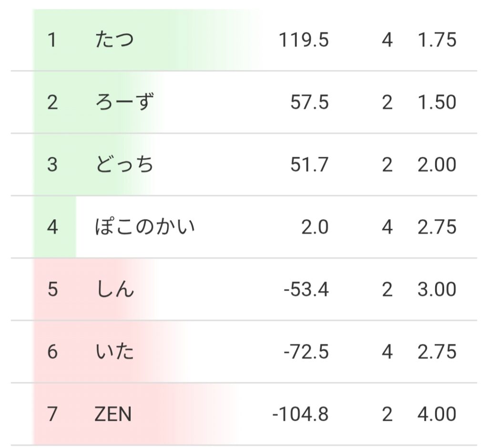This screenshot has height=448, width=488.
Task: Select the negative score -53.4
Action: [305, 290]
